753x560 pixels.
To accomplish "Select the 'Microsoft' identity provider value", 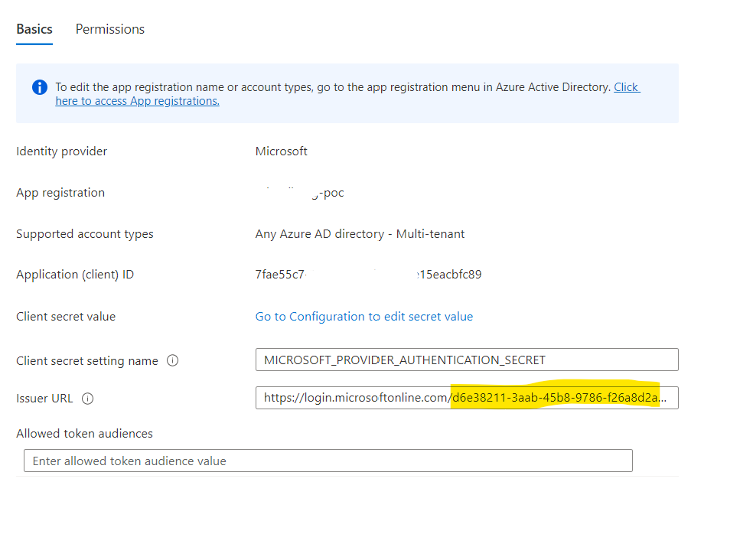I will tap(282, 151).
